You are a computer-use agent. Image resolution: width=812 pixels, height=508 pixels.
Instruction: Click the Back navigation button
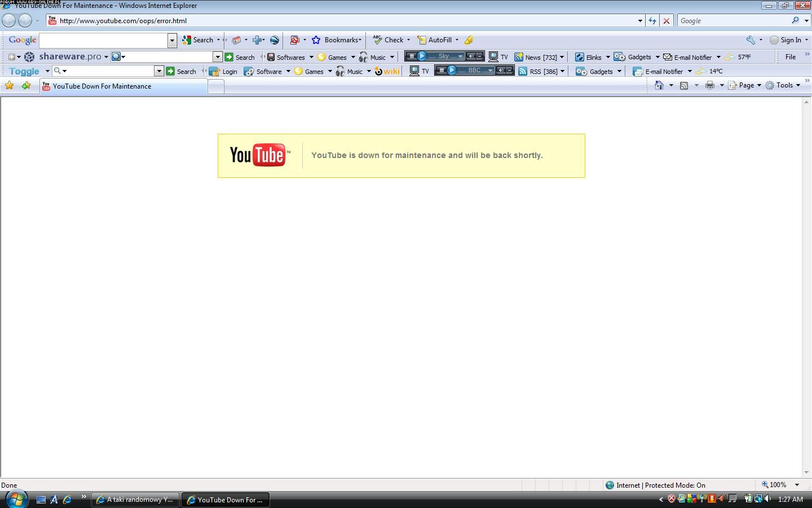9,20
